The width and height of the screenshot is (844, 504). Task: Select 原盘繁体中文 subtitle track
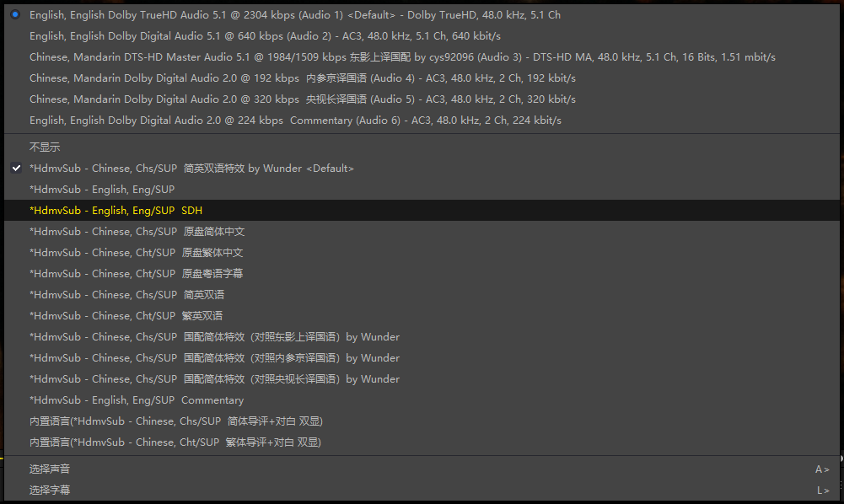137,253
